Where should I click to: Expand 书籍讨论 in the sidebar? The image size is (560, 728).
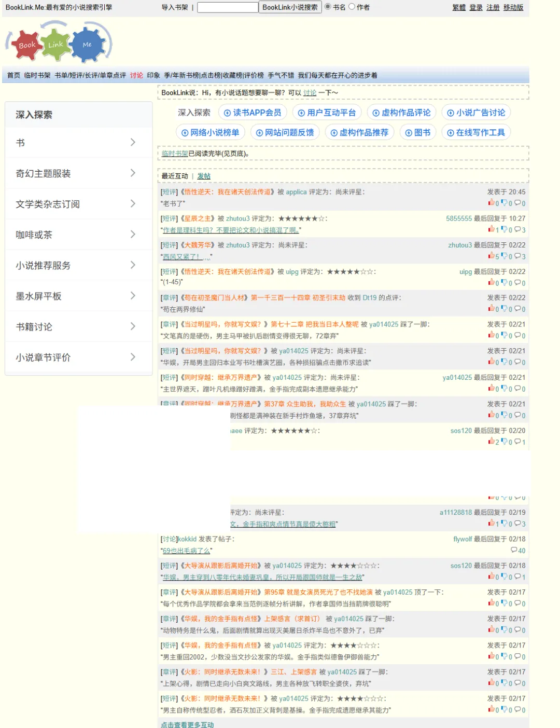tap(78, 326)
